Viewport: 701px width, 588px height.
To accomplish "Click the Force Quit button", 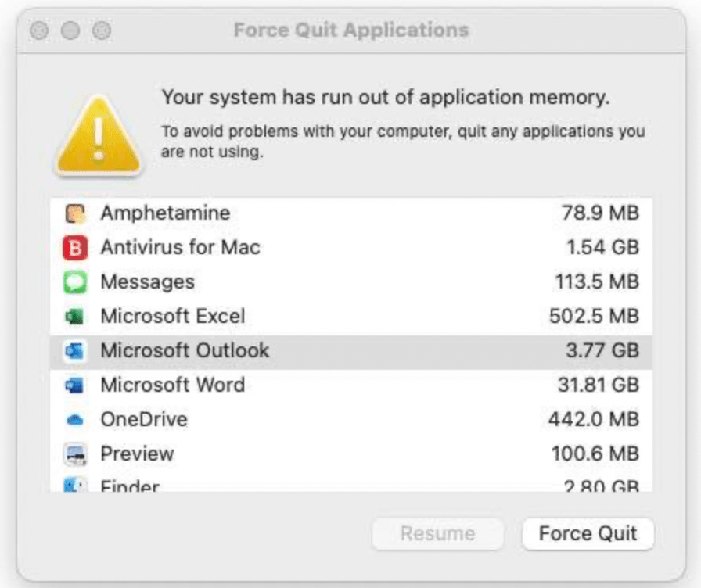I will (x=588, y=534).
